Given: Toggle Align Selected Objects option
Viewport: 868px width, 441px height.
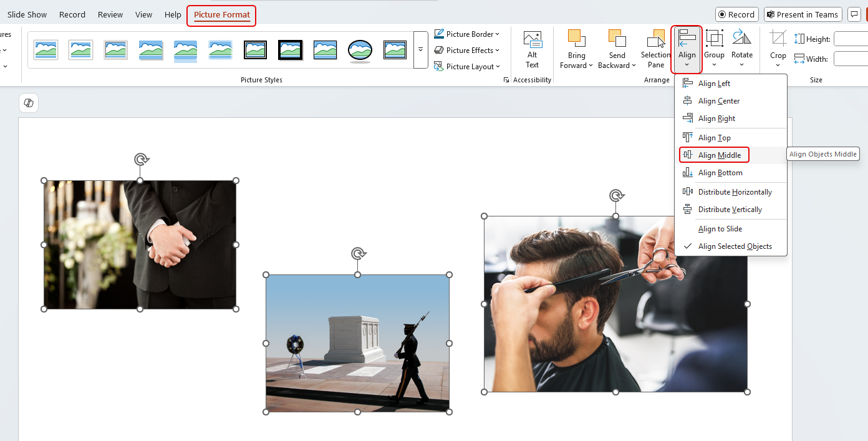Looking at the screenshot, I should click(x=735, y=246).
